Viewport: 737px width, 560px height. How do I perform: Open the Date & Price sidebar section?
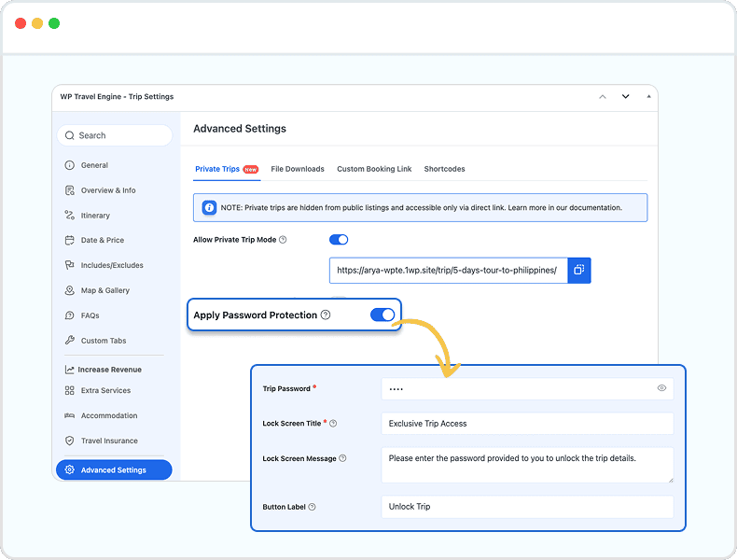click(x=102, y=240)
